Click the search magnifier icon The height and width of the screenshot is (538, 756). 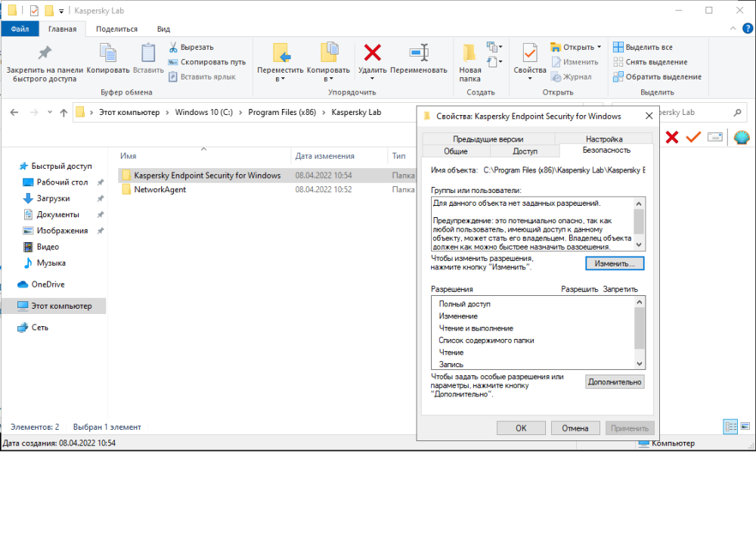coord(737,113)
